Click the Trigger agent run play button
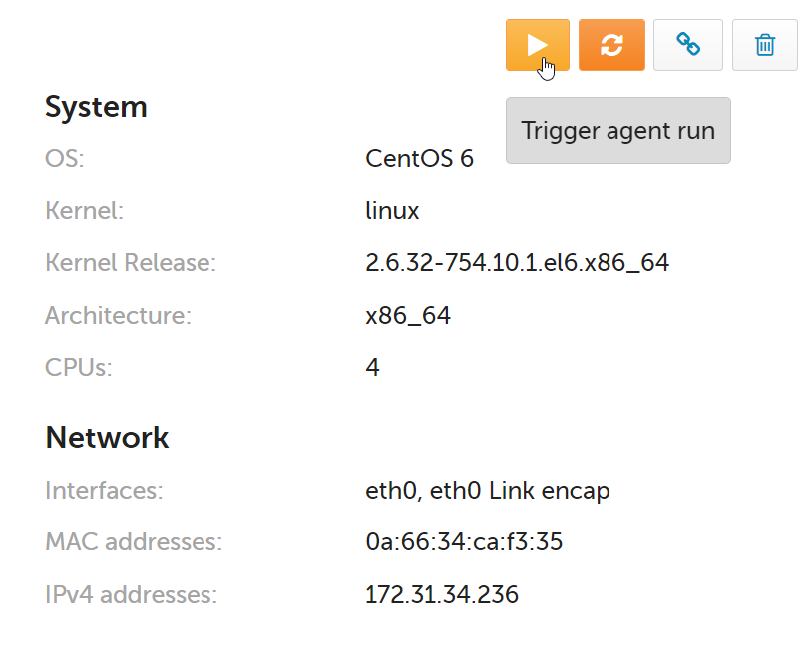This screenshot has height=672, width=812. tap(538, 45)
